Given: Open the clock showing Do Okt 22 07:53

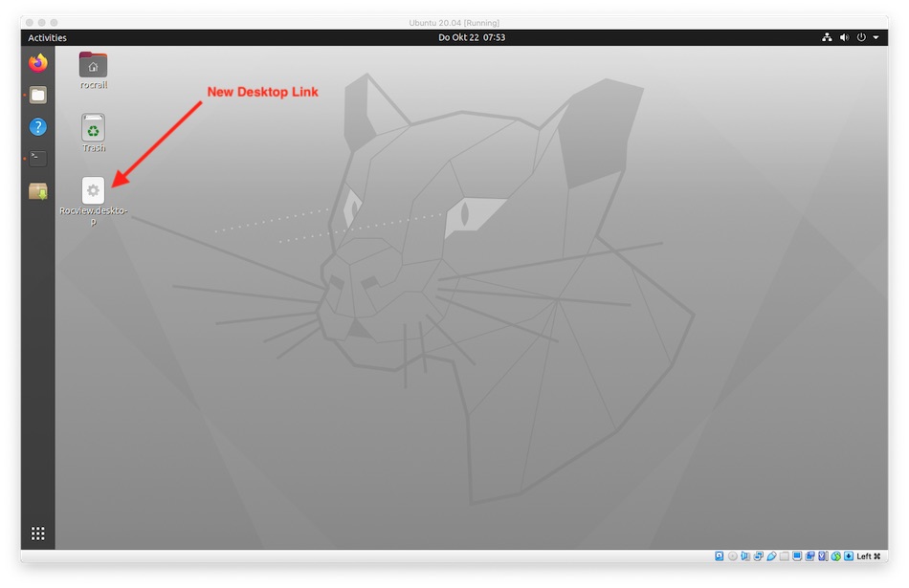Looking at the screenshot, I should tap(471, 37).
